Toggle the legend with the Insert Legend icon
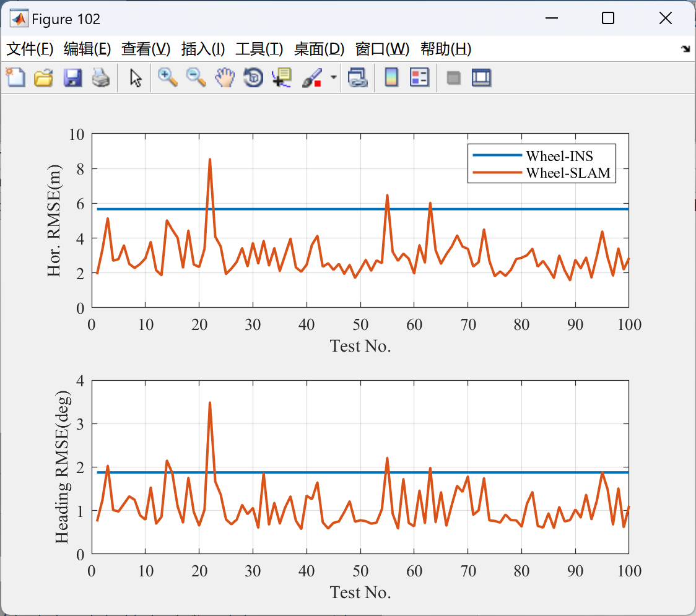This screenshot has height=616, width=696. (x=419, y=77)
